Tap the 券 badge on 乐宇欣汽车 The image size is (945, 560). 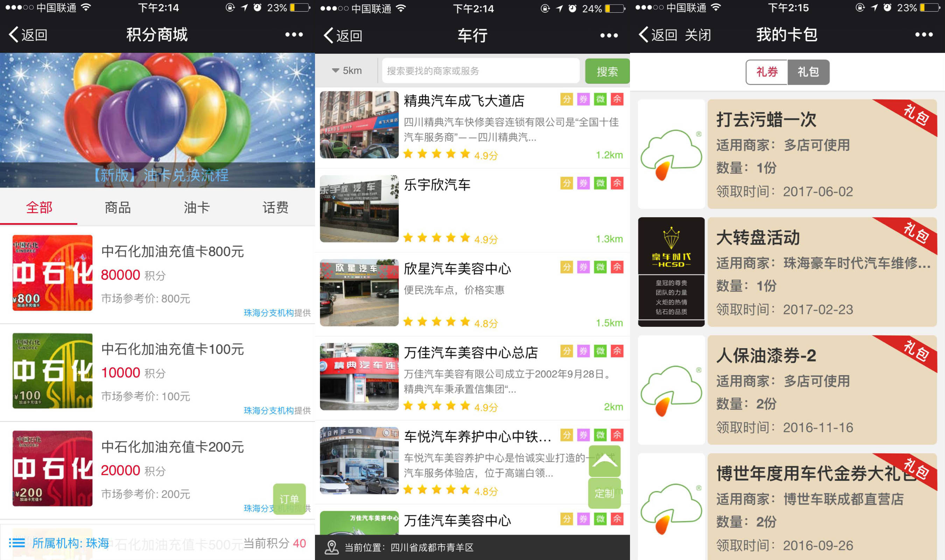pyautogui.click(x=583, y=183)
